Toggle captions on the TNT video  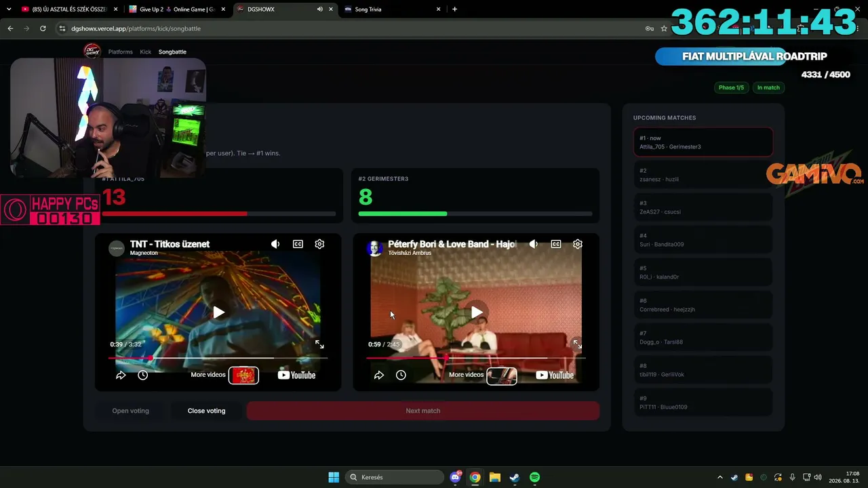(298, 244)
